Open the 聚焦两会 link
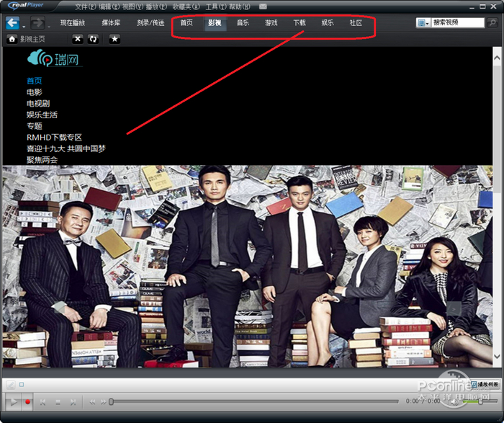 [42, 160]
